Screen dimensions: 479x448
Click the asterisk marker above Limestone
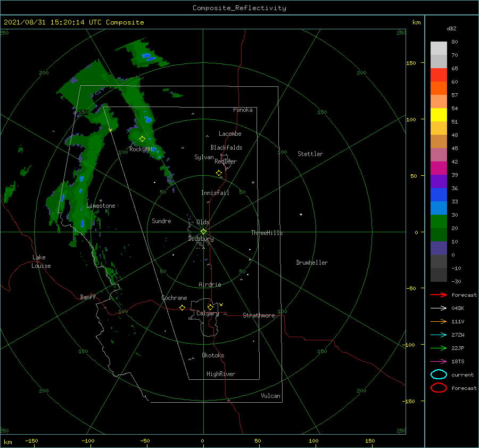click(101, 201)
